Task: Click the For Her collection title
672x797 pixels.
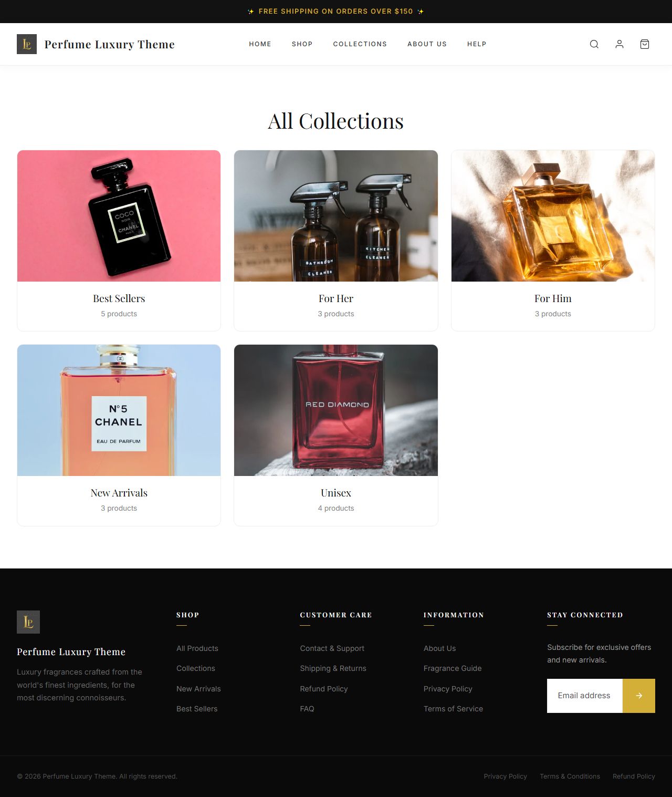Action: [x=336, y=298]
